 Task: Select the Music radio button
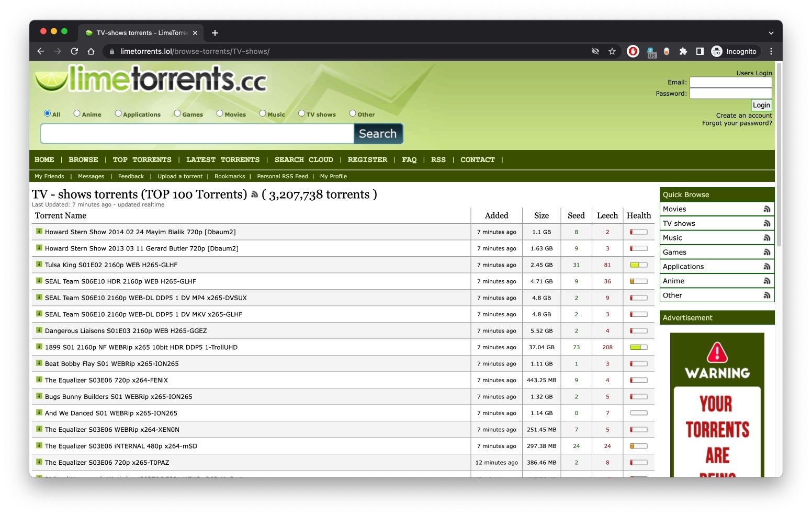click(263, 113)
